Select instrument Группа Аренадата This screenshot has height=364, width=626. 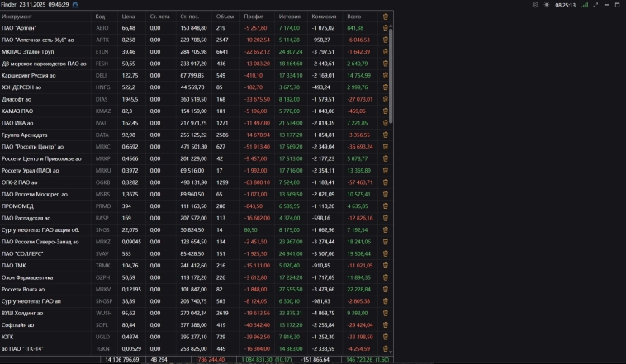click(x=24, y=135)
